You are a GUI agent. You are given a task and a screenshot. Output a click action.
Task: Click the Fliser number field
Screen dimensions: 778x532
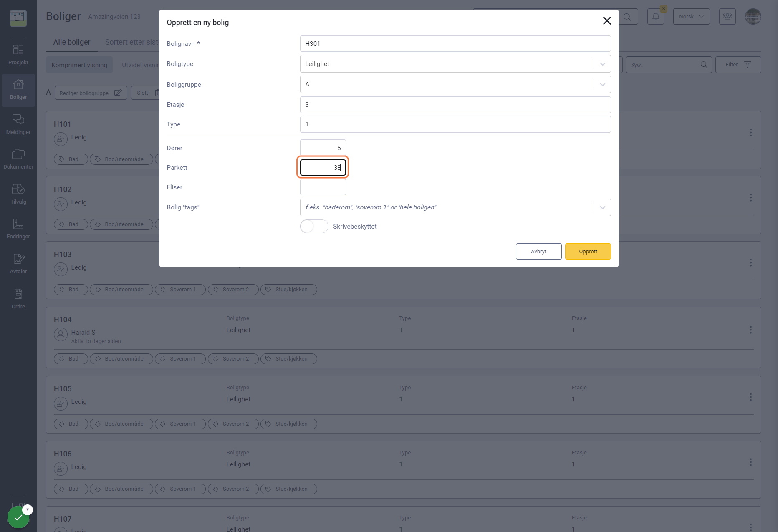(x=323, y=187)
